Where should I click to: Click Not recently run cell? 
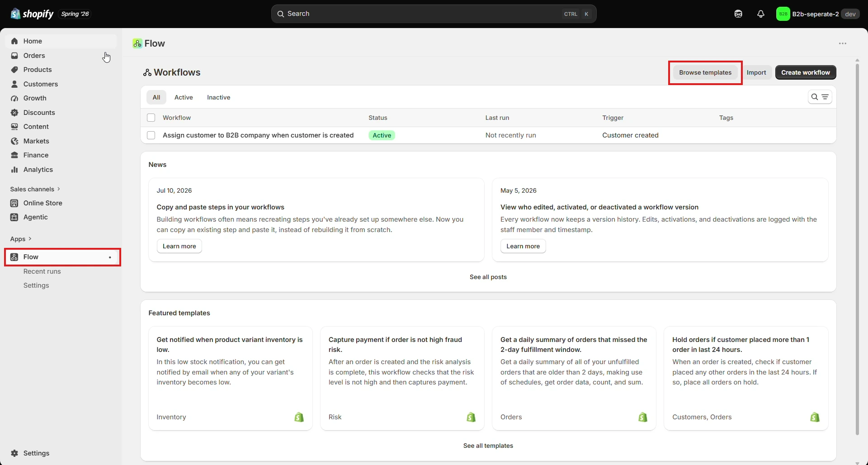510,135
